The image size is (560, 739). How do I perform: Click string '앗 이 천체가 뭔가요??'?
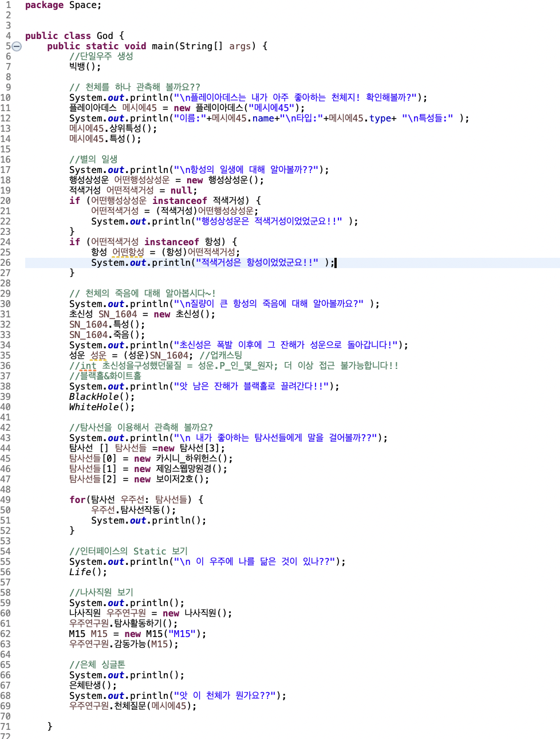[226, 696]
